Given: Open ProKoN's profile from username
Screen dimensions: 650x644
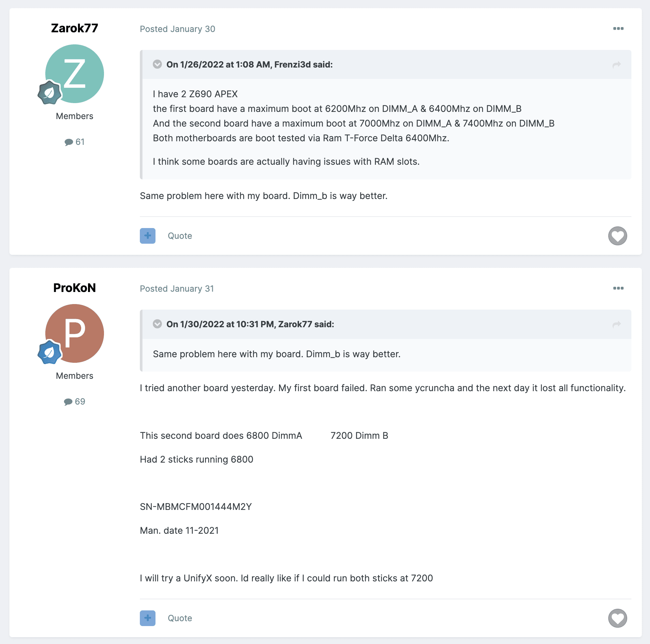Looking at the screenshot, I should [x=75, y=288].
